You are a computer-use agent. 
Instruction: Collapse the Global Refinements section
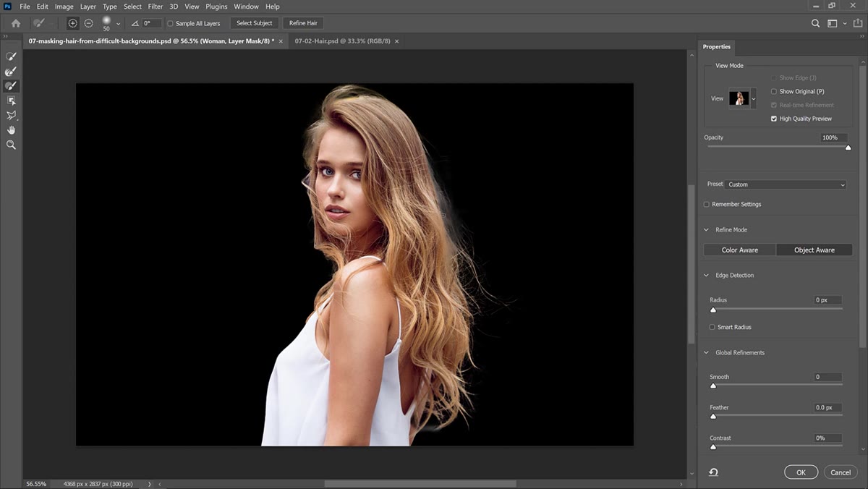[707, 353]
